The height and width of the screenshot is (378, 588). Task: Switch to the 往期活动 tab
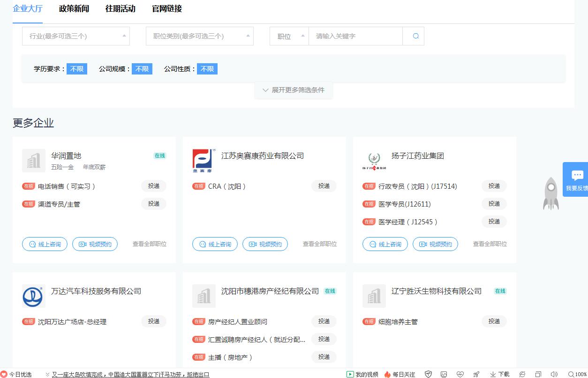click(x=121, y=8)
